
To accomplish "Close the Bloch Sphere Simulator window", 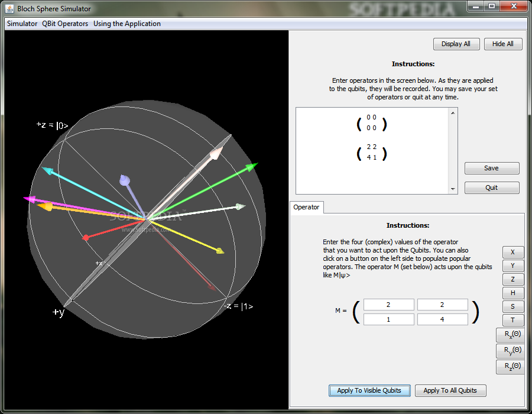I will point(514,7).
